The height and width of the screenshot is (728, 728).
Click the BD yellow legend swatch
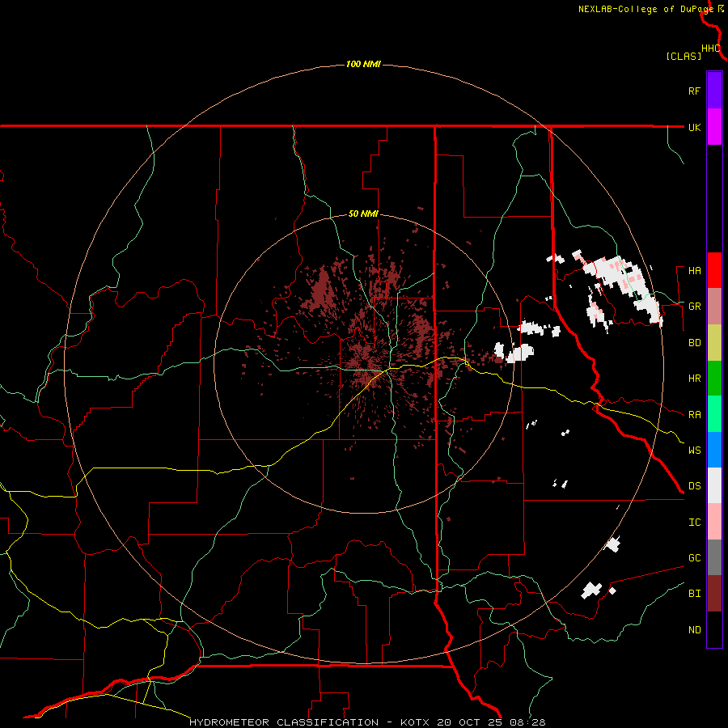pos(714,343)
